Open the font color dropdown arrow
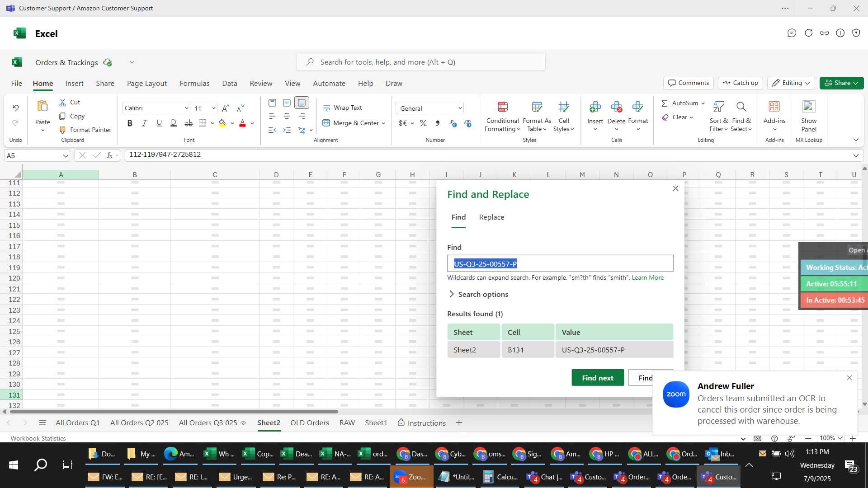This screenshot has width=868, height=488. (x=252, y=123)
